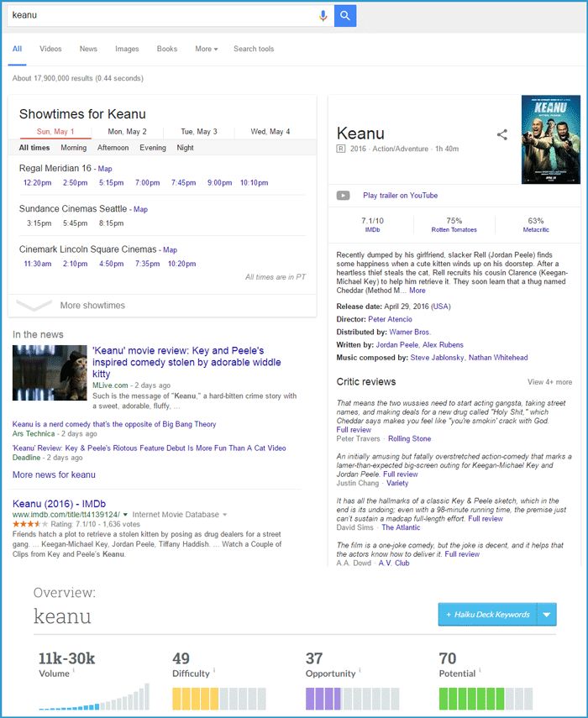The width and height of the screenshot is (588, 718).
Task: Select the 7:00pm Regal Meridian 16 showtime
Action: [148, 183]
